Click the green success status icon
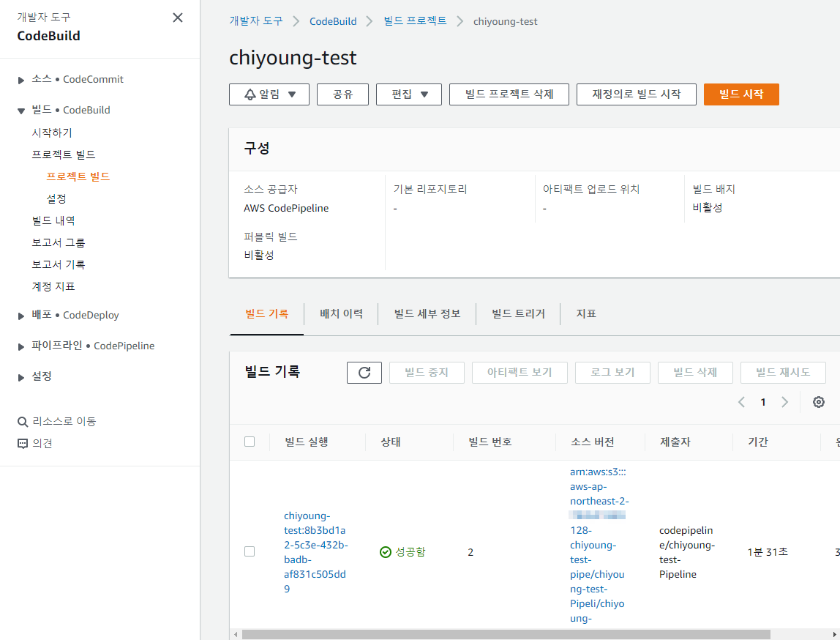 [x=385, y=552]
